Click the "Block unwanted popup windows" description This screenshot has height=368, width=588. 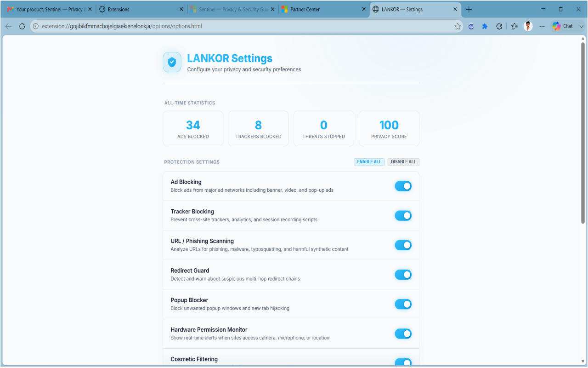[x=230, y=308]
